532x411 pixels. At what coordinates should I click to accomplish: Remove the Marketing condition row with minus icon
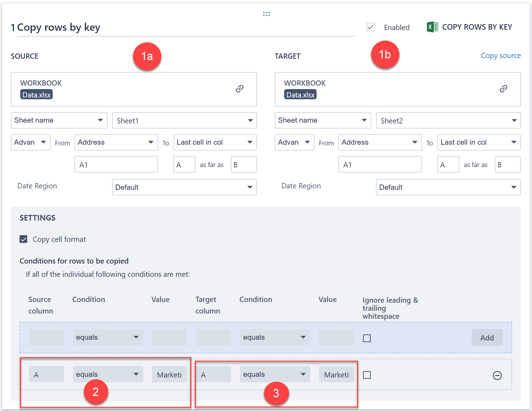(x=497, y=375)
